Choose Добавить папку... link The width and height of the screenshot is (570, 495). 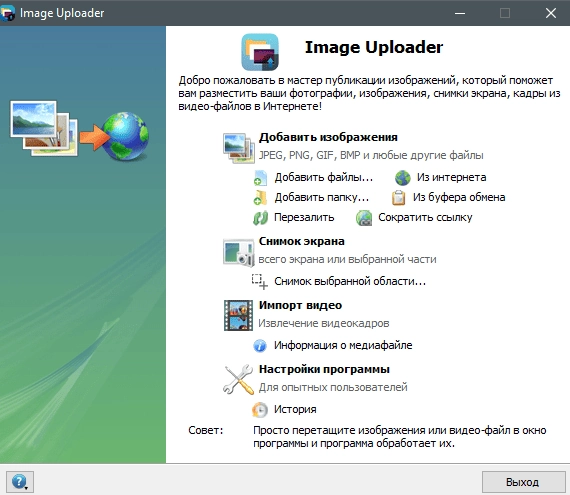(x=321, y=197)
